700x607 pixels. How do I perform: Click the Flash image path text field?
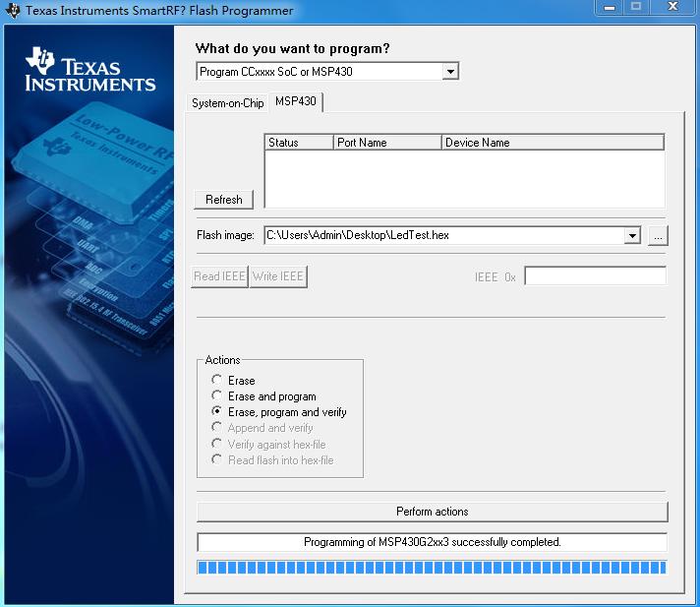(444, 235)
